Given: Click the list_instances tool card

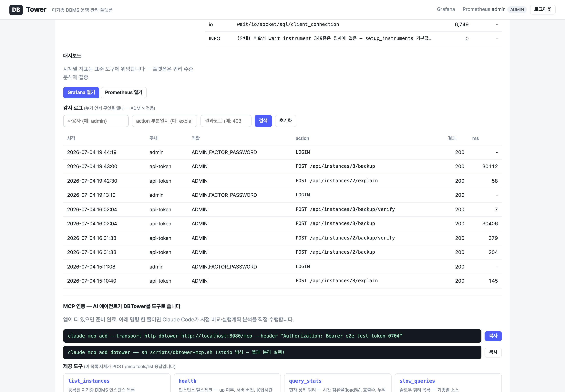Looking at the screenshot, I should click(117, 383).
